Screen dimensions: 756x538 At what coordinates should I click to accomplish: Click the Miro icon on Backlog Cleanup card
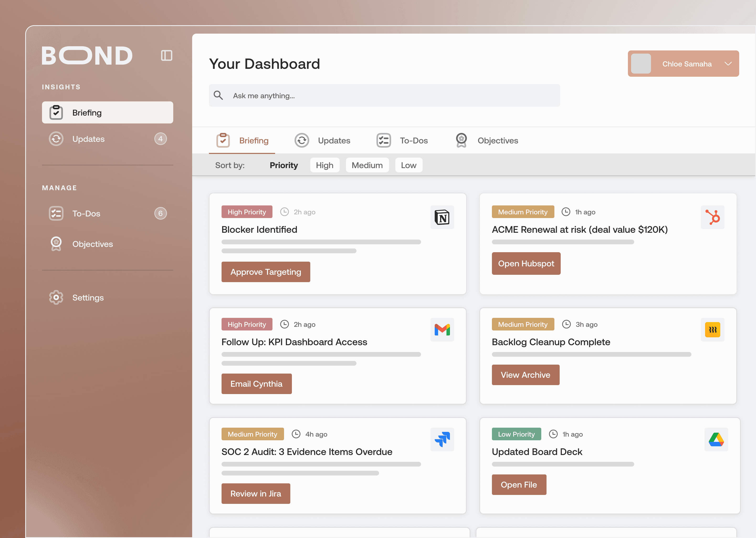(712, 330)
